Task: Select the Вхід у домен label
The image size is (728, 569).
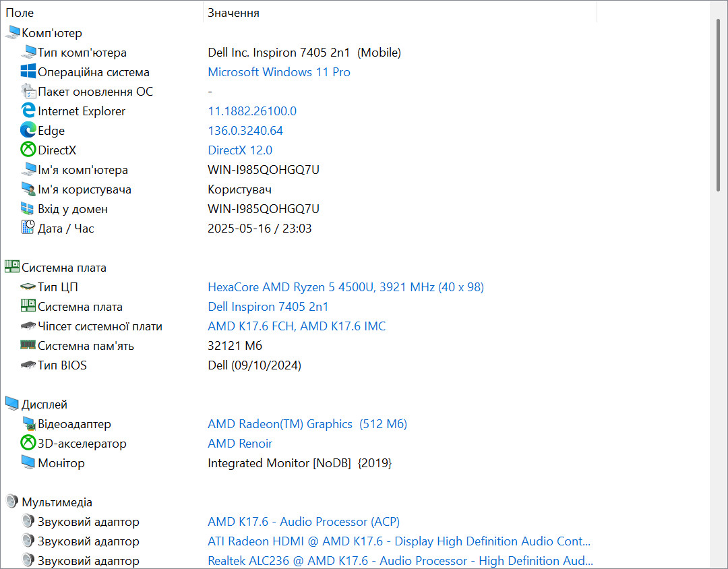Action: point(73,209)
